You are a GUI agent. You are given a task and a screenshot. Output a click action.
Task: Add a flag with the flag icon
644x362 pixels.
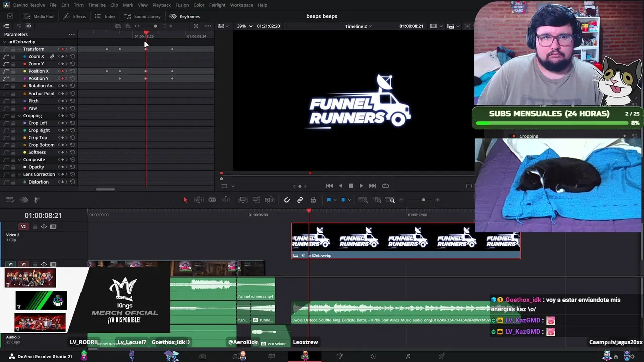(329, 200)
